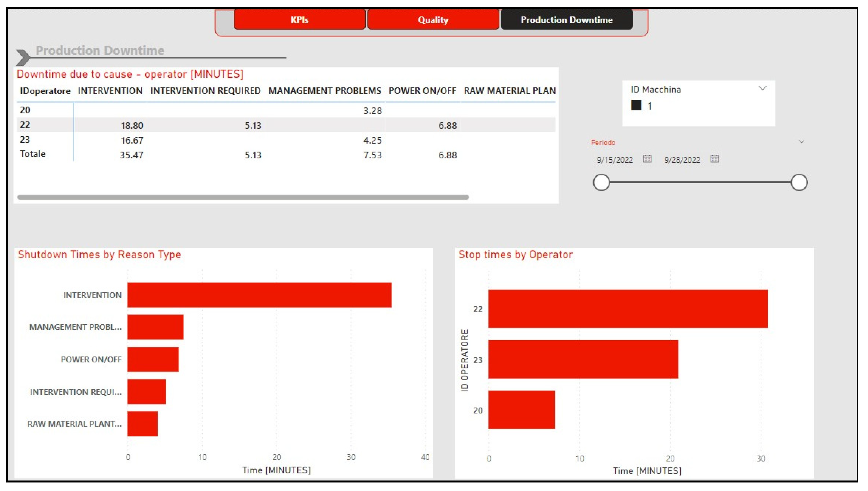
Task: Click the table's horizontal scrollbar
Action: click(243, 197)
